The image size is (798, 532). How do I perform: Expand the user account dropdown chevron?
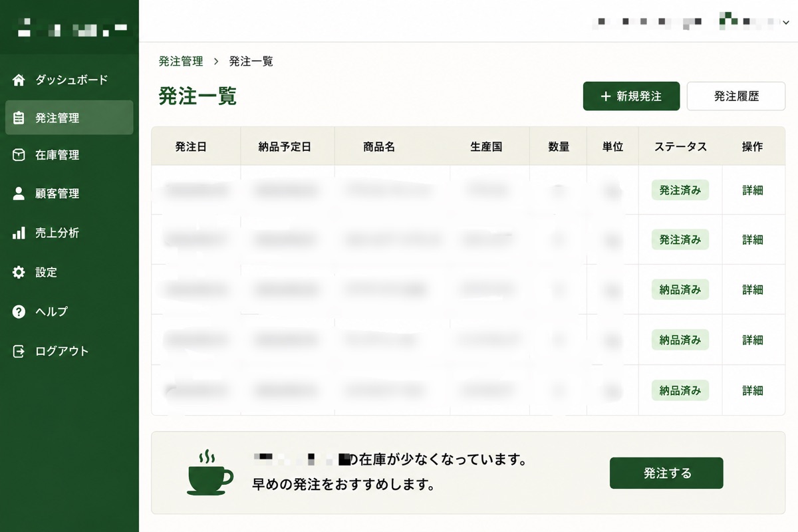[785, 22]
